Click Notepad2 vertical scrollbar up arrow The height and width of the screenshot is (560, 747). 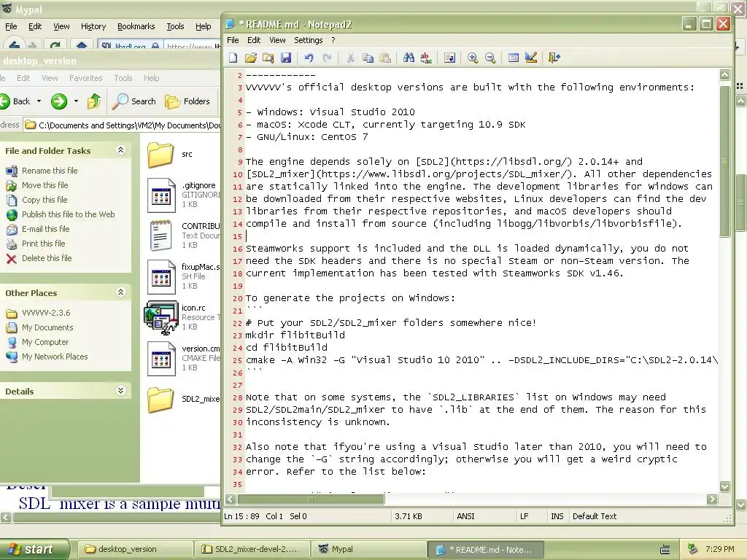click(724, 75)
